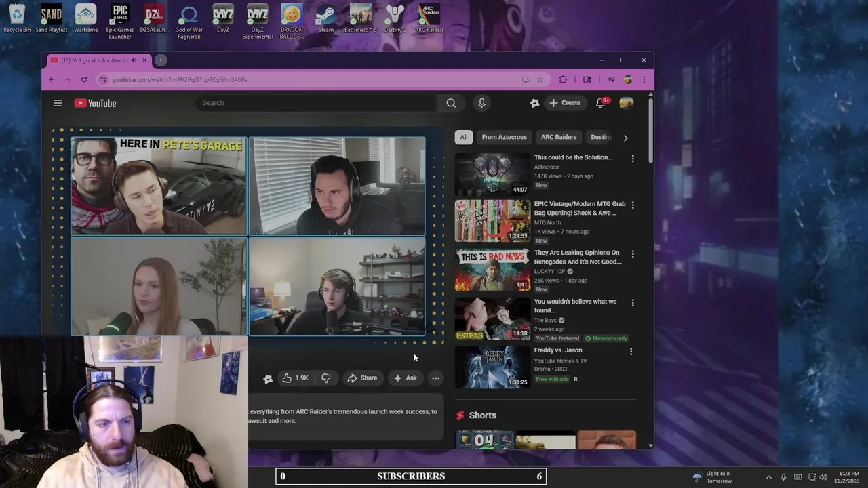This screenshot has width=868, height=488.
Task: Click the taskbar microphone icon
Action: (x=783, y=476)
